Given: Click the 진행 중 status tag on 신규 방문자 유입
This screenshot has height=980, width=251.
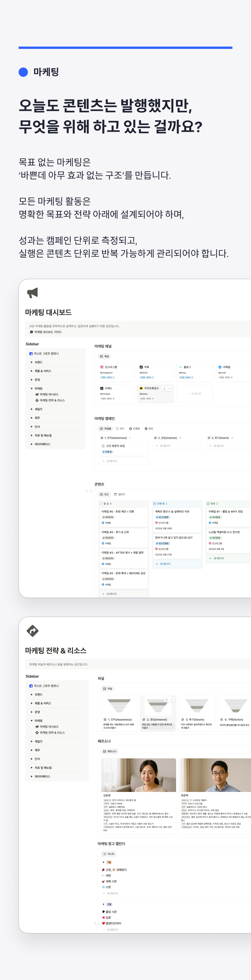Looking at the screenshot, I should [107, 452].
